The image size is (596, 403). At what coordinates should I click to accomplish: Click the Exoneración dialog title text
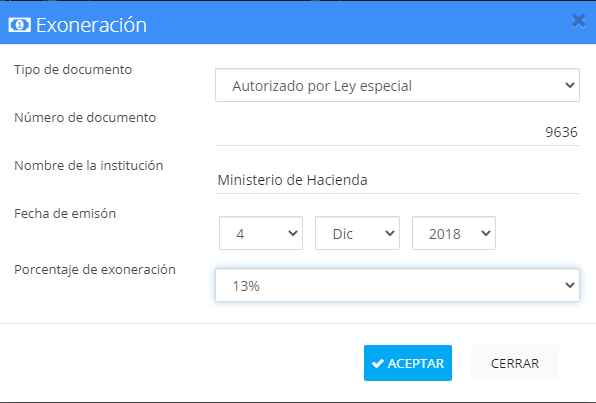[x=91, y=25]
